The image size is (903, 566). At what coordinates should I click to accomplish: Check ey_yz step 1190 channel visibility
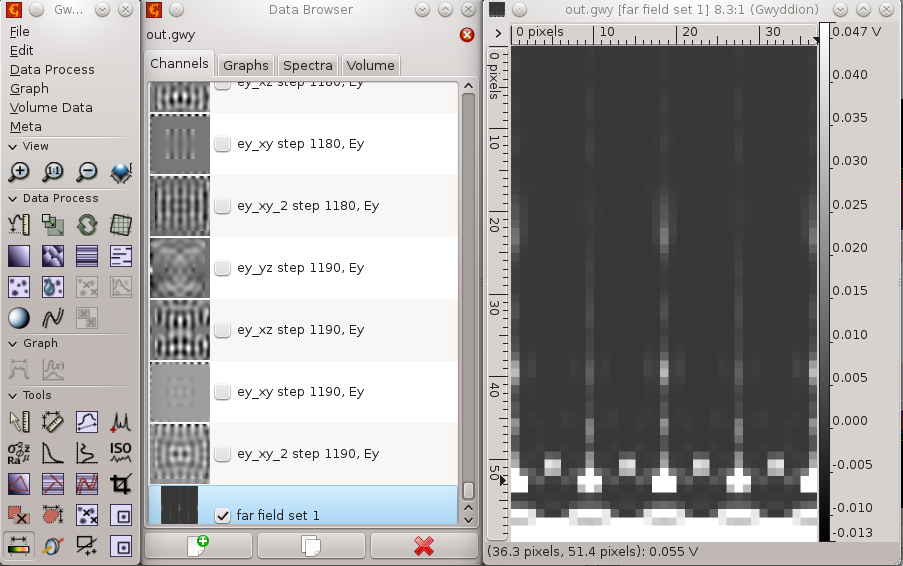point(222,267)
